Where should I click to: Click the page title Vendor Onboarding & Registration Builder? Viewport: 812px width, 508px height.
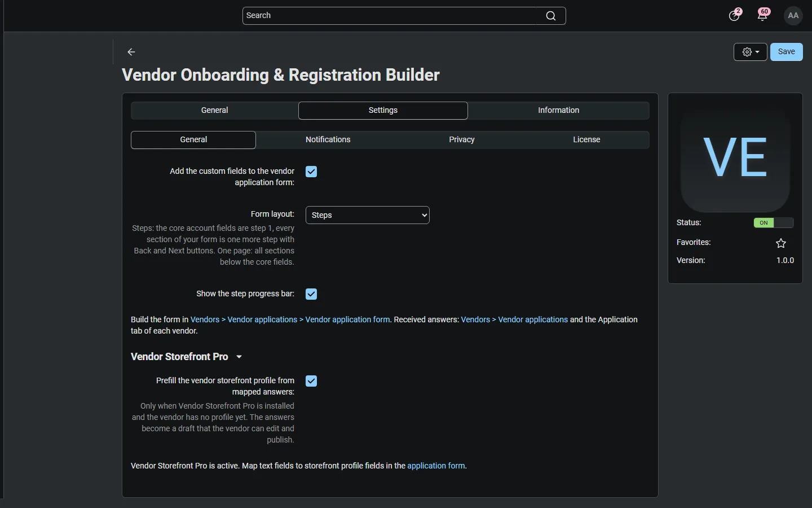coord(281,75)
